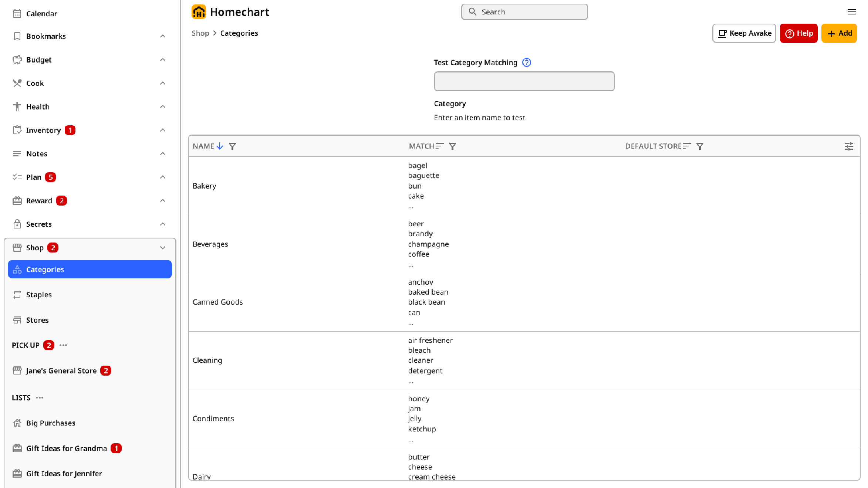Toggle descending sort on Name column
This screenshot has width=868, height=488.
click(x=220, y=146)
